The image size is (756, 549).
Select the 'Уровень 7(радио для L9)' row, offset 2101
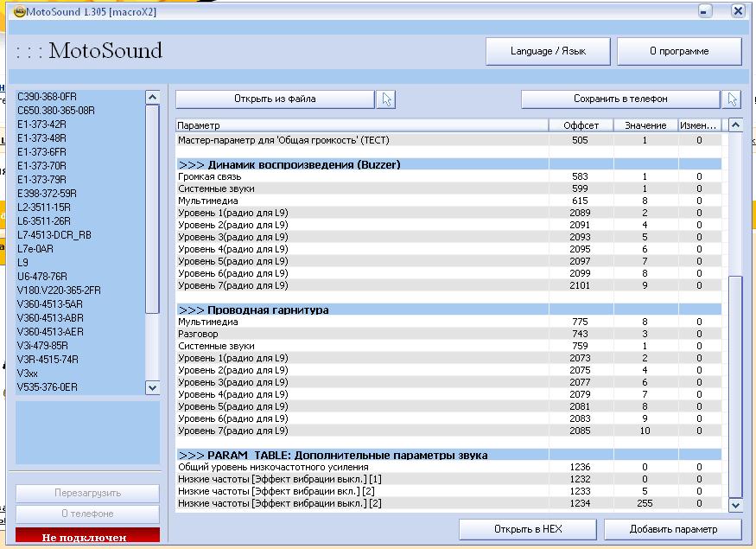[449, 285]
